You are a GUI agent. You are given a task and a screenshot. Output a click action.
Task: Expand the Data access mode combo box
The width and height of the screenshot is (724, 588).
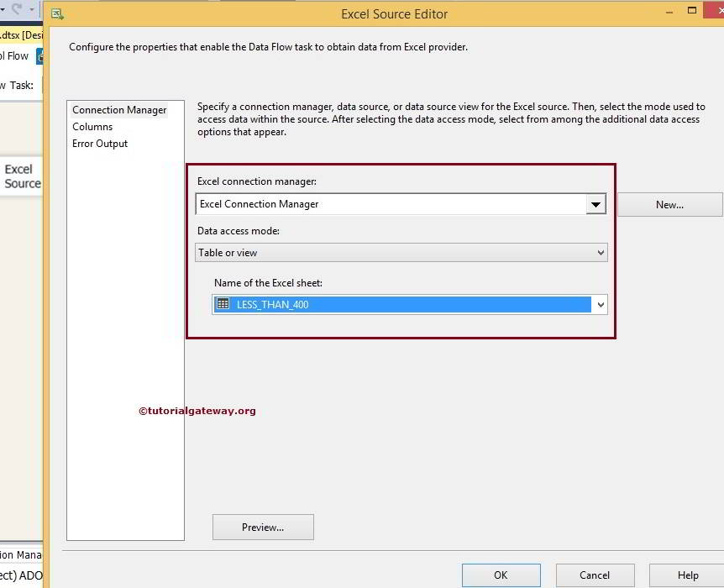click(600, 252)
